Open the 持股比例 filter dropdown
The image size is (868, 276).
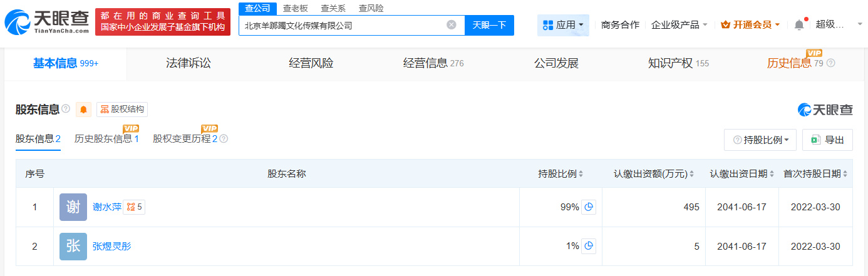click(x=760, y=140)
